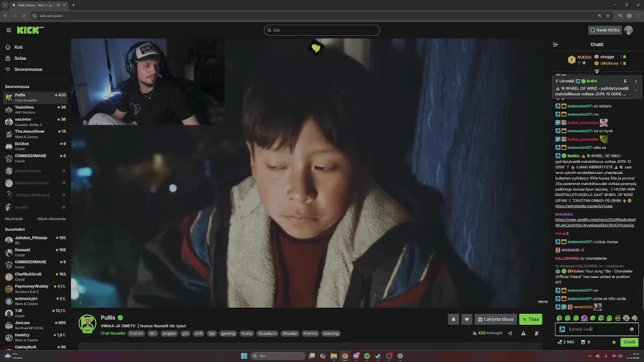Image resolution: width=644 pixels, height=362 pixels.
Task: Open browser tab search dropdown arrow
Action: pos(5,5)
